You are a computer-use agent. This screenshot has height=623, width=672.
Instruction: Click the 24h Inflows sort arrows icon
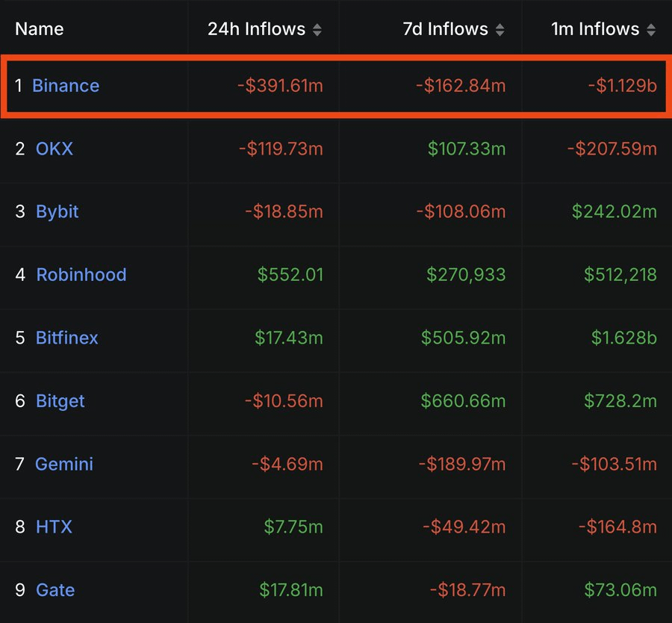317,30
